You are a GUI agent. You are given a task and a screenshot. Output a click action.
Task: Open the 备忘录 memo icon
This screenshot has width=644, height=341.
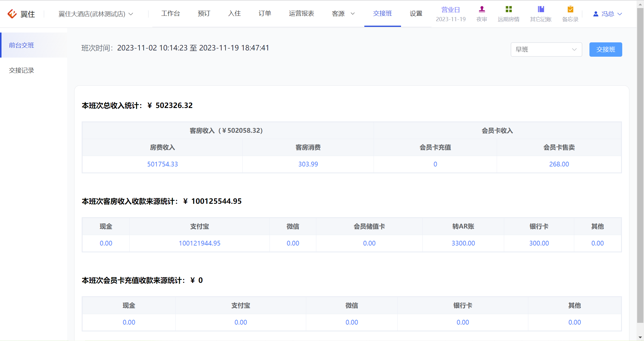click(x=570, y=9)
